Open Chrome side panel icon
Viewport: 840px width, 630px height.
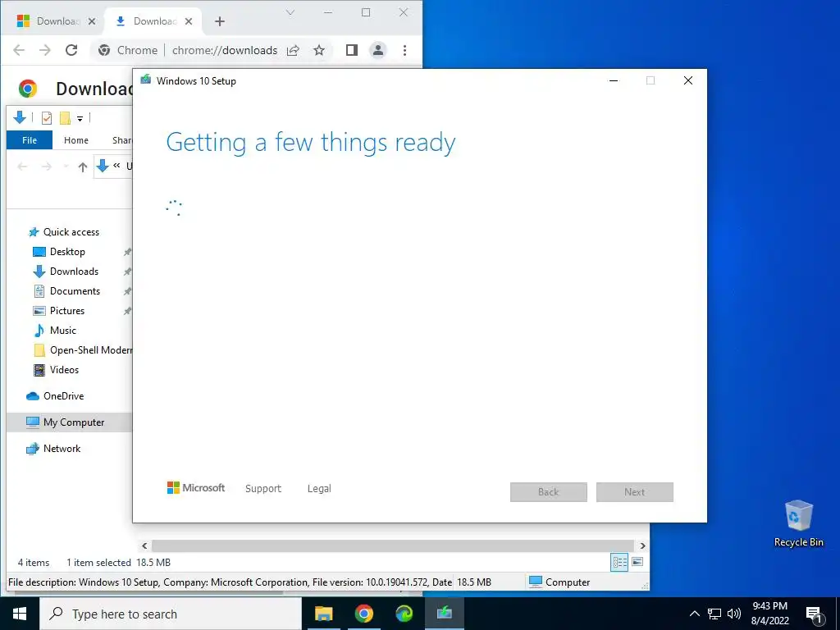(351, 50)
